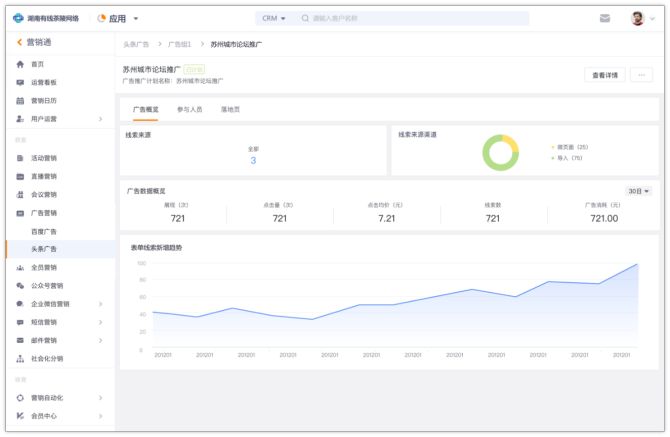Click the mail envelope icon in header
The width and height of the screenshot is (670, 437).
[605, 18]
